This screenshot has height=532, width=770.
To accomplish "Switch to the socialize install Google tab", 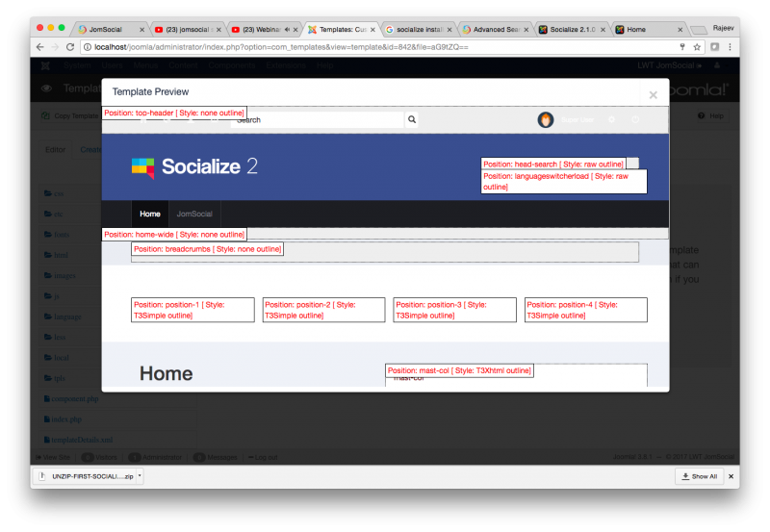I will click(419, 30).
